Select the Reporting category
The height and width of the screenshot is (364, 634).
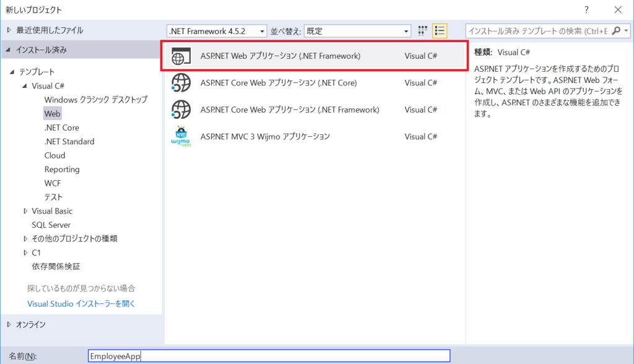pos(62,170)
